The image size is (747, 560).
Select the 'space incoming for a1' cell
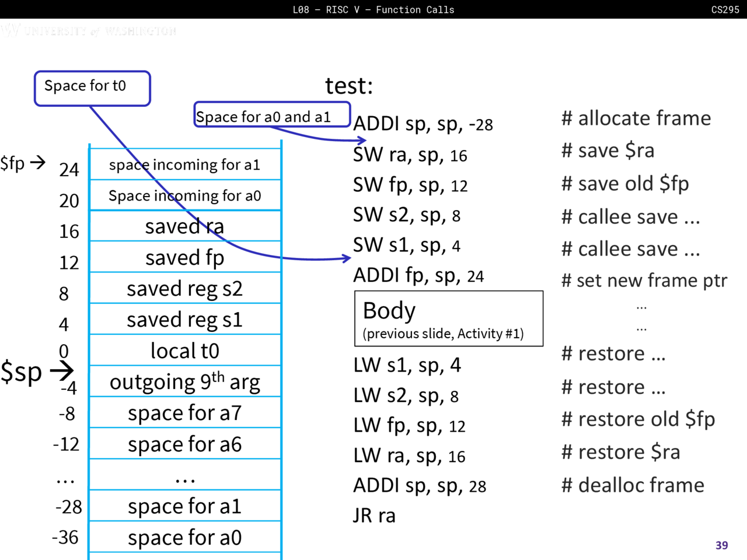coord(184,165)
